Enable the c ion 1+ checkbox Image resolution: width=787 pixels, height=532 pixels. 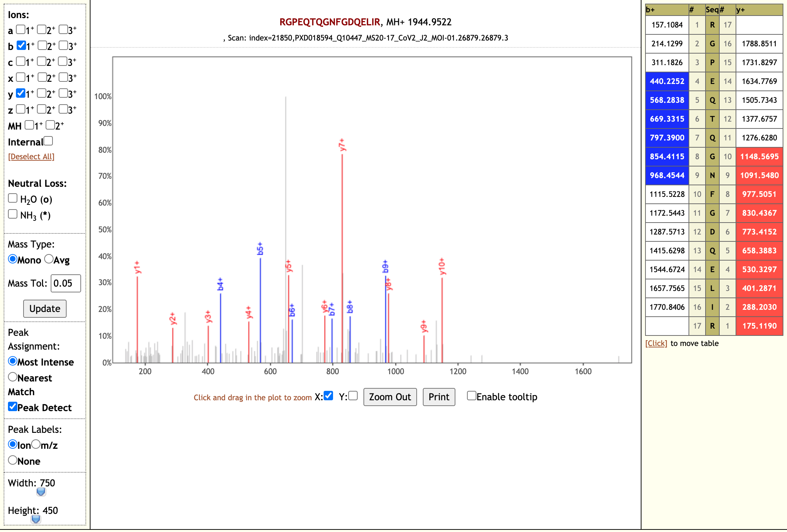(x=21, y=61)
